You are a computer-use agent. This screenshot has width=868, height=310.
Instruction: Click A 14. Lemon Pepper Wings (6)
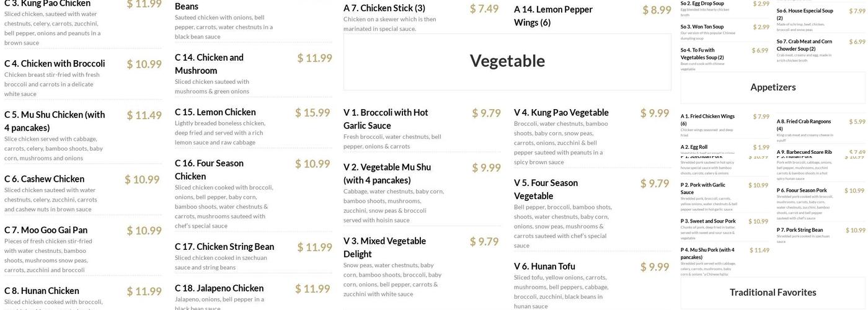pyautogui.click(x=553, y=15)
